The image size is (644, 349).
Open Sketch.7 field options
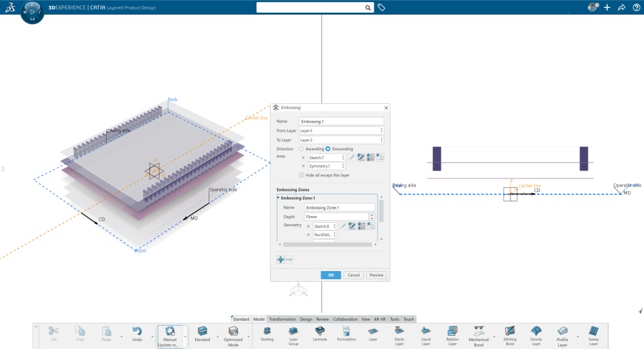343,158
